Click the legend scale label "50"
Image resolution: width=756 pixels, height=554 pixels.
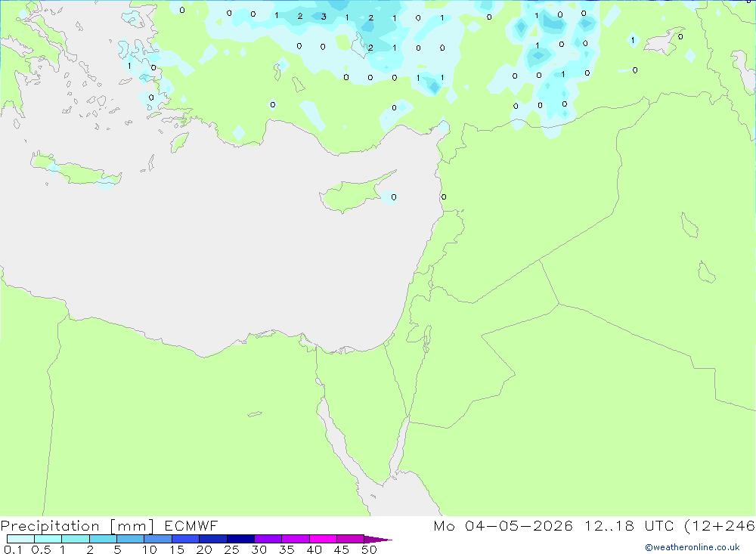click(370, 549)
